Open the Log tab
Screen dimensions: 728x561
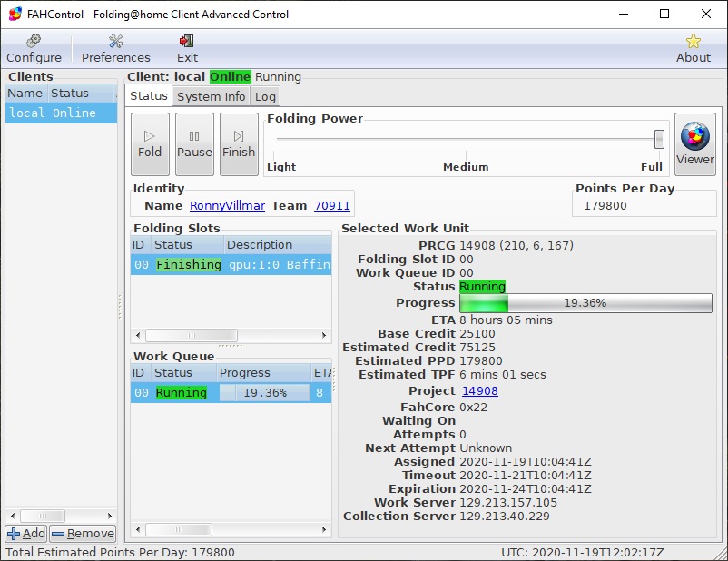(x=265, y=96)
